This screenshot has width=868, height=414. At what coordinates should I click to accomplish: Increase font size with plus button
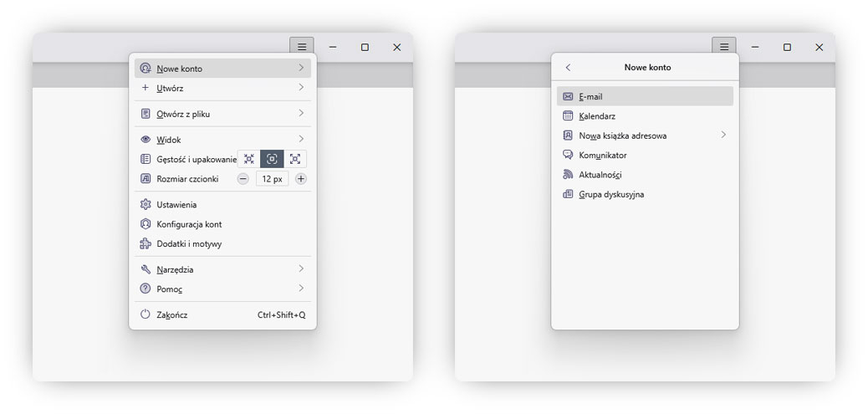[300, 179]
